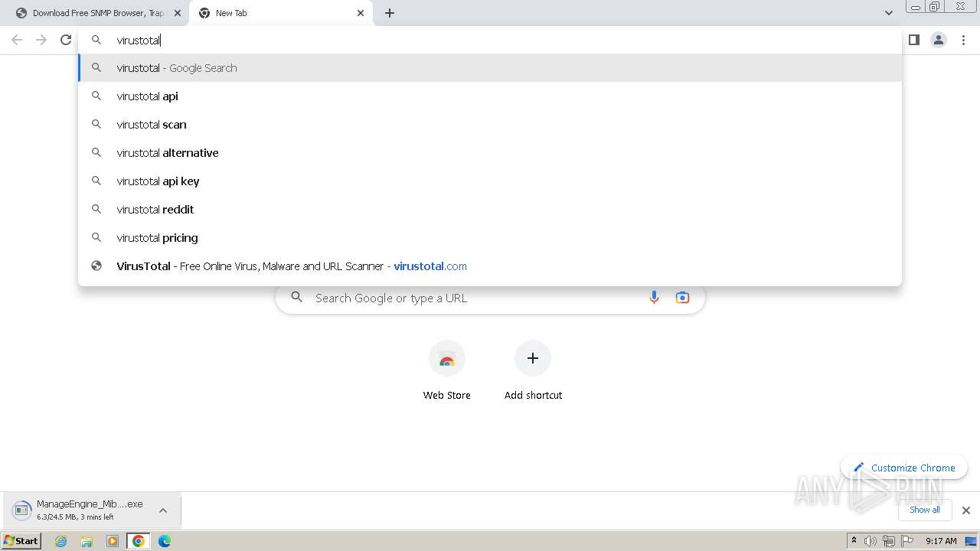Choose virustotal scan suggestion
Viewport: 980px width, 551px height.
click(x=490, y=125)
